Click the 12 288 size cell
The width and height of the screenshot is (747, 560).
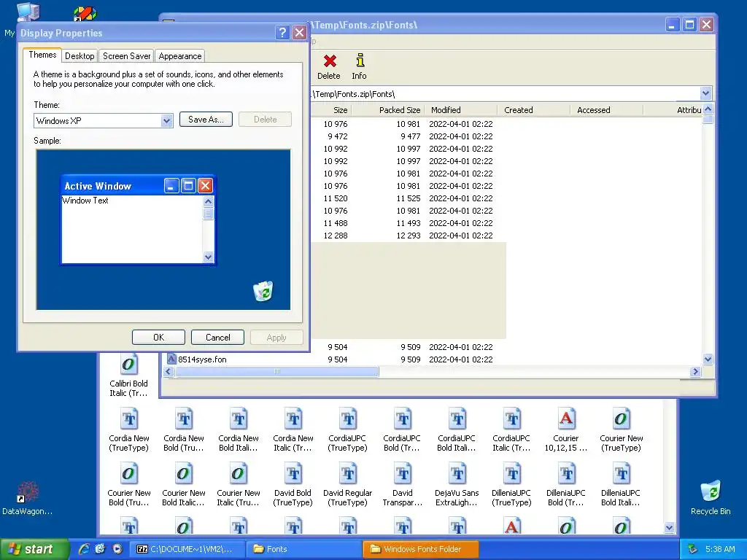pos(336,236)
